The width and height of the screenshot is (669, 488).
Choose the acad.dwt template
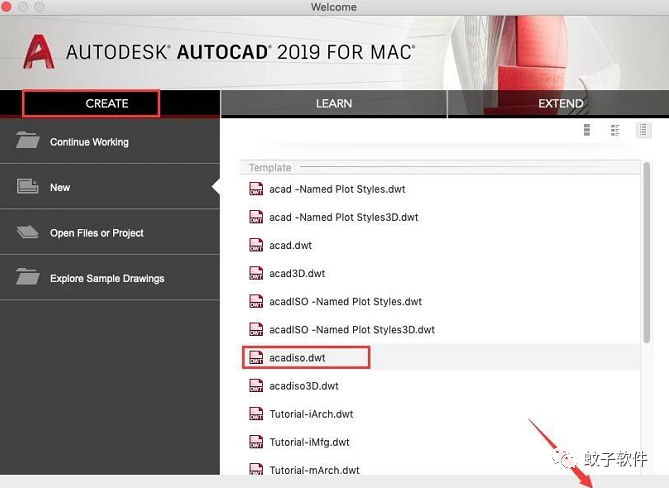(x=440, y=245)
